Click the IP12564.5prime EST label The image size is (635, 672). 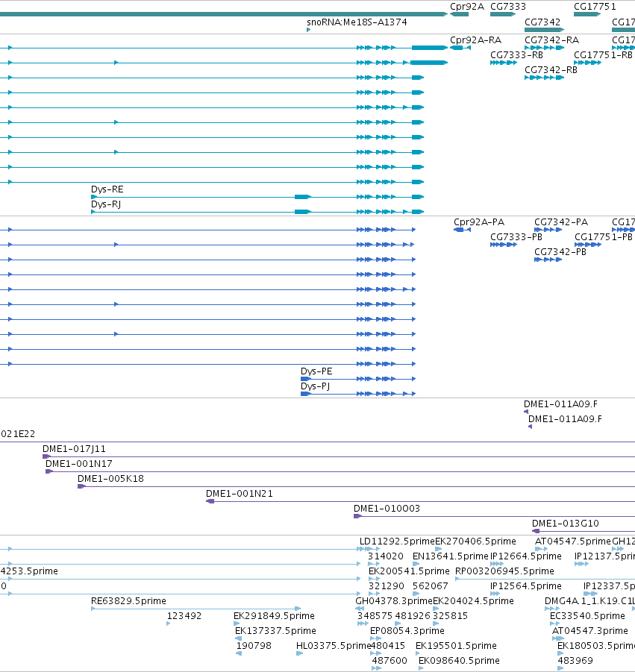(526, 586)
